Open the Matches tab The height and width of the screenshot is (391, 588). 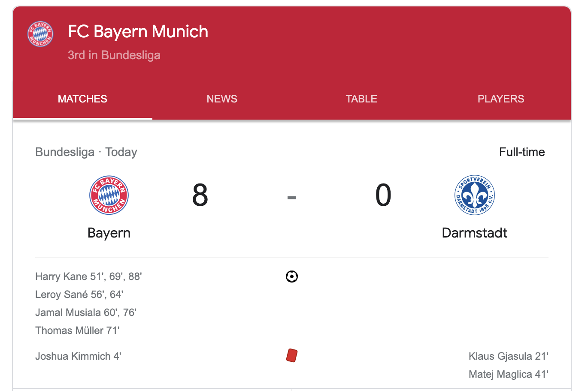[82, 99]
